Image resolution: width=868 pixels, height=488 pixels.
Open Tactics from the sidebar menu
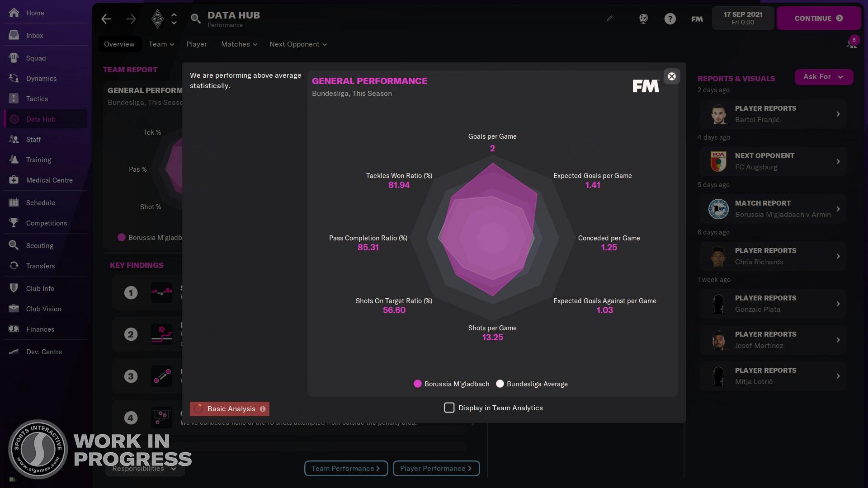(x=45, y=99)
